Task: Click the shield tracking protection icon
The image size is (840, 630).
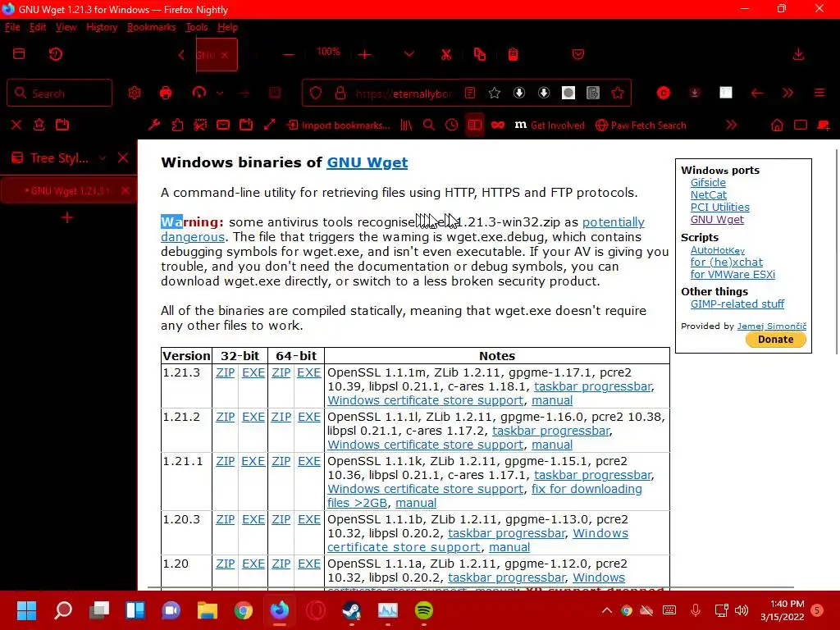Action: tap(316, 94)
